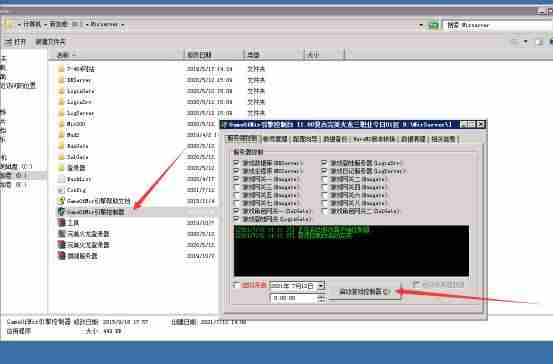553x364 pixels.
Task: Enable 游戏角色网关二 (SelGate) checkbox
Action: click(324, 211)
